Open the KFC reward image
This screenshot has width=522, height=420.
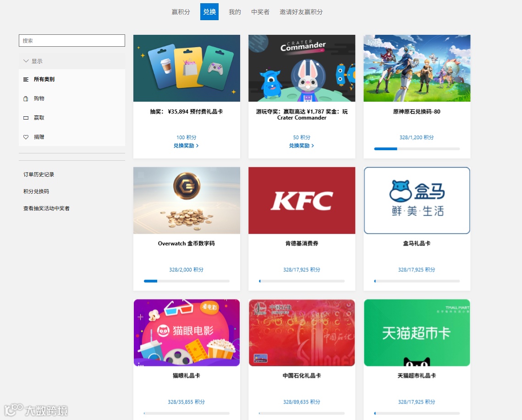pos(302,200)
